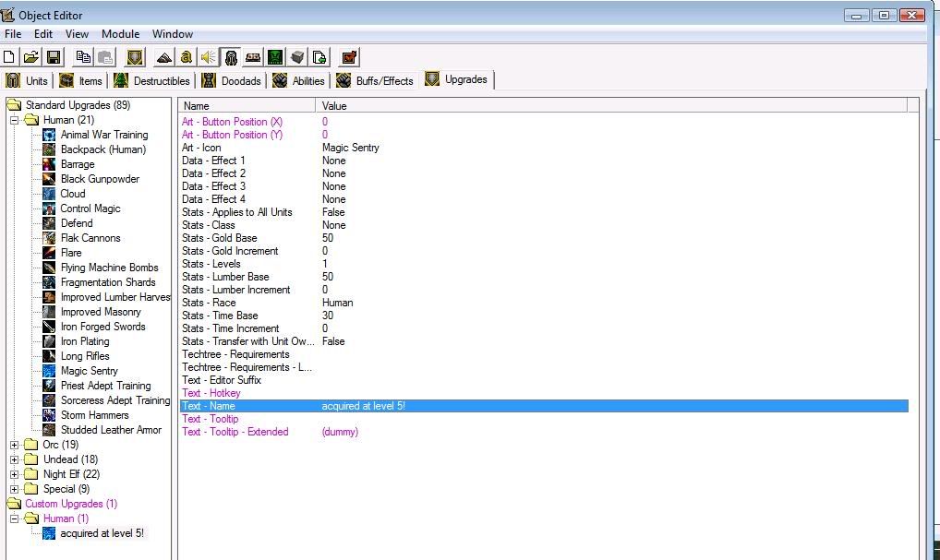Screen dimensions: 940x560
Task: Switch to the Units tab
Action: [27, 80]
